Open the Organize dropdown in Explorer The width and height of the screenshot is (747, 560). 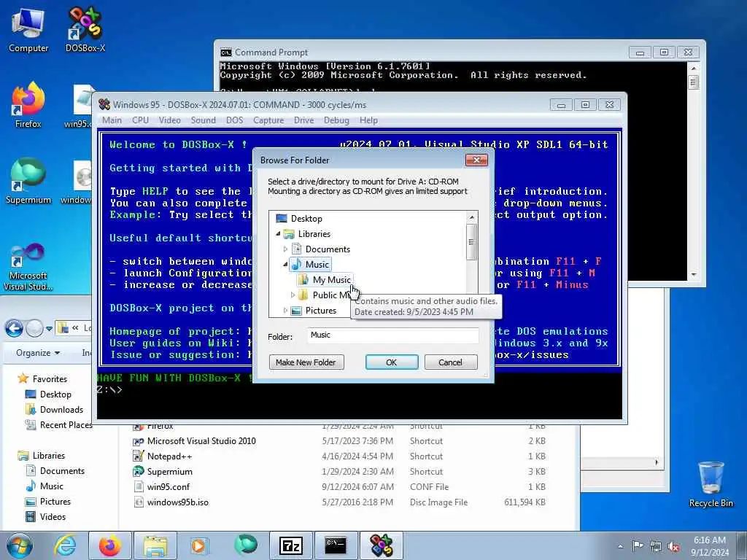coord(38,353)
